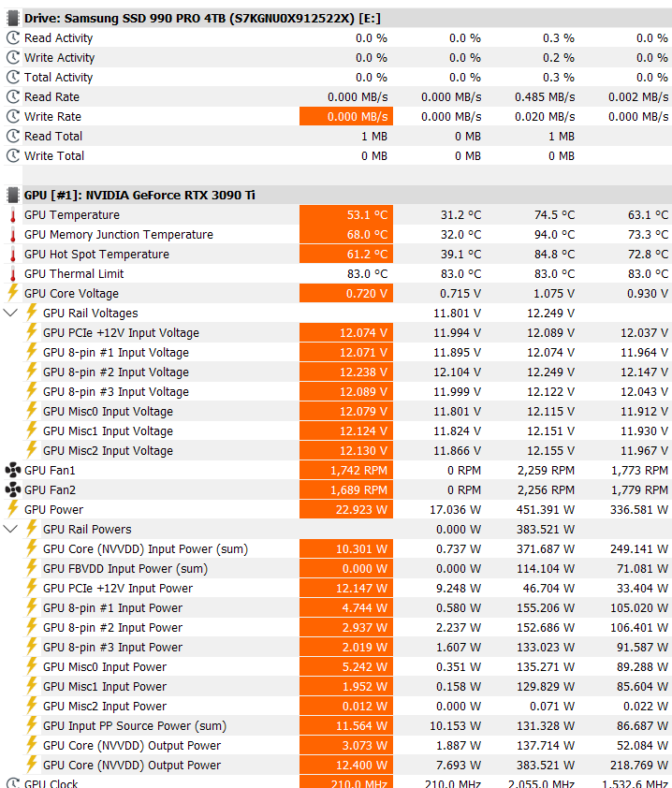Select the GPU Misc0 Input Voltage label
Viewport: 672px width, 788px height.
[108, 412]
